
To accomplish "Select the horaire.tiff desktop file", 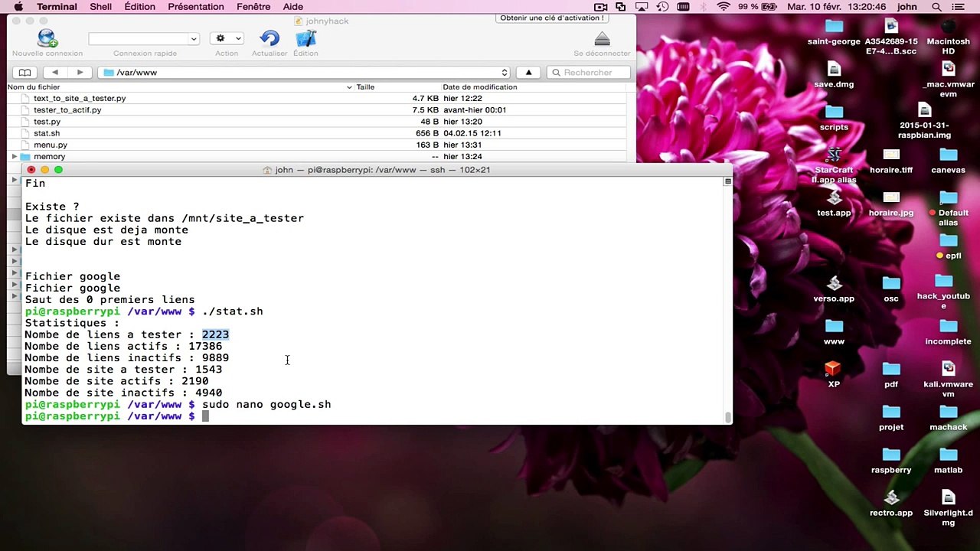I will 891,160.
